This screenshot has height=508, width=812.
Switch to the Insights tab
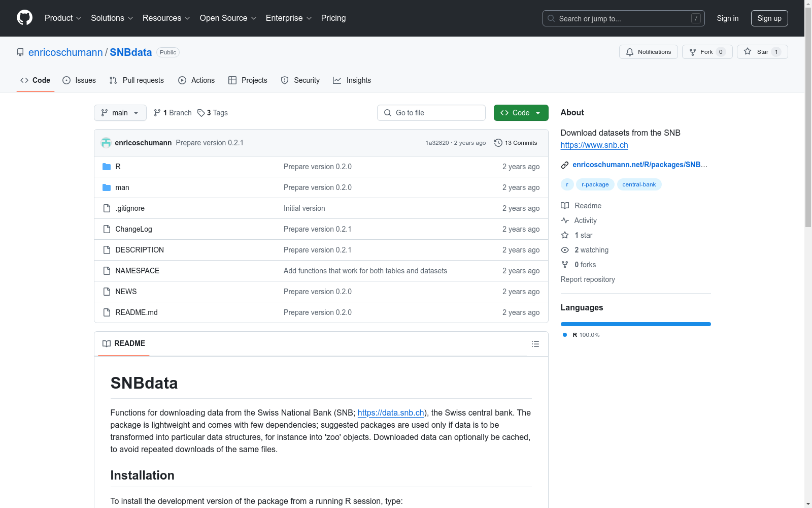[x=352, y=80]
